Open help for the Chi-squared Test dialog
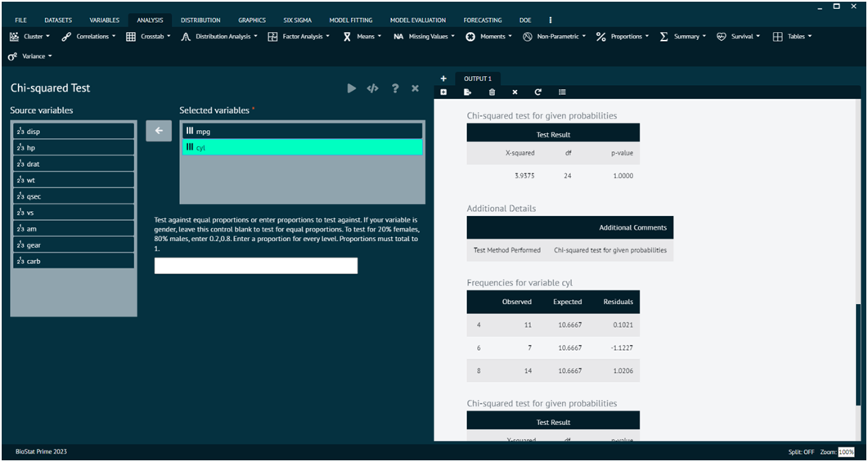This screenshot has width=868, height=462. click(x=395, y=88)
